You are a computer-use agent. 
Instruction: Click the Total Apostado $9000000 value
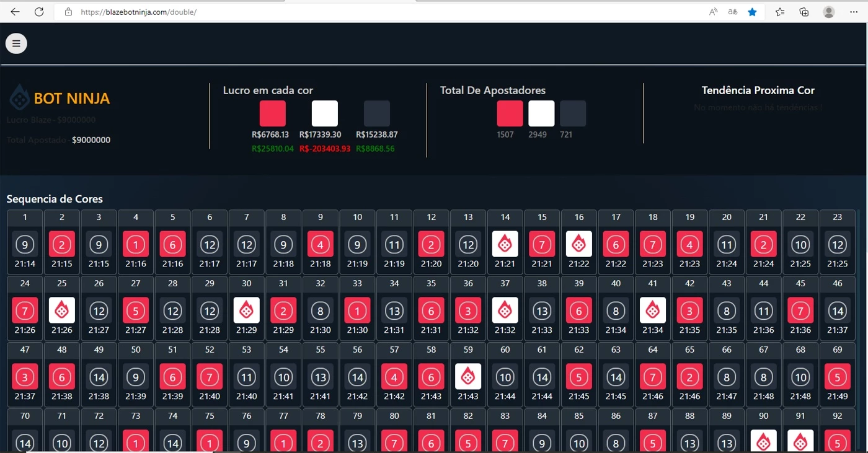[x=91, y=140]
